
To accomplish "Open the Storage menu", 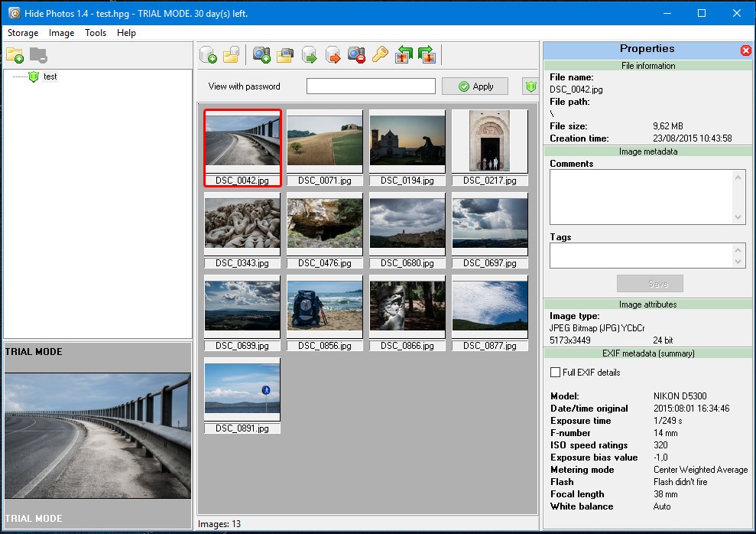I will click(23, 33).
